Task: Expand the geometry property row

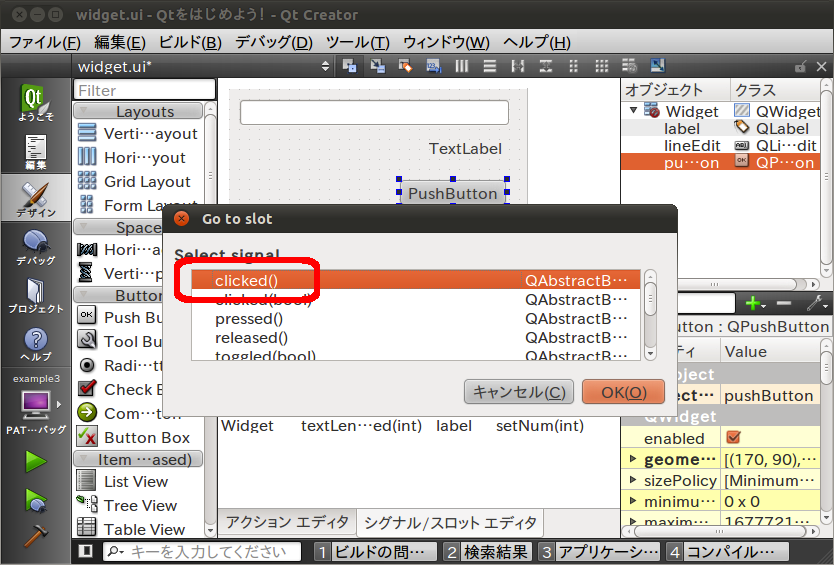Action: (631, 460)
